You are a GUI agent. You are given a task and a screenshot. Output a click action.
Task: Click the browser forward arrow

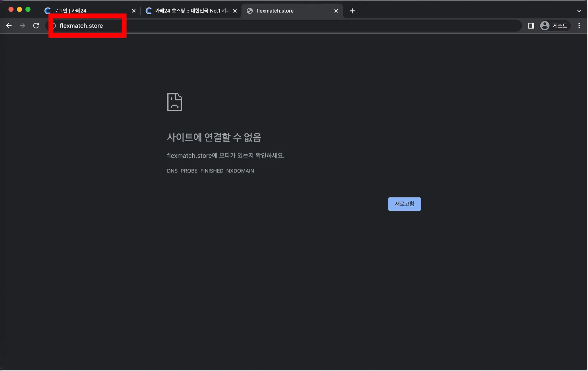[x=22, y=26]
